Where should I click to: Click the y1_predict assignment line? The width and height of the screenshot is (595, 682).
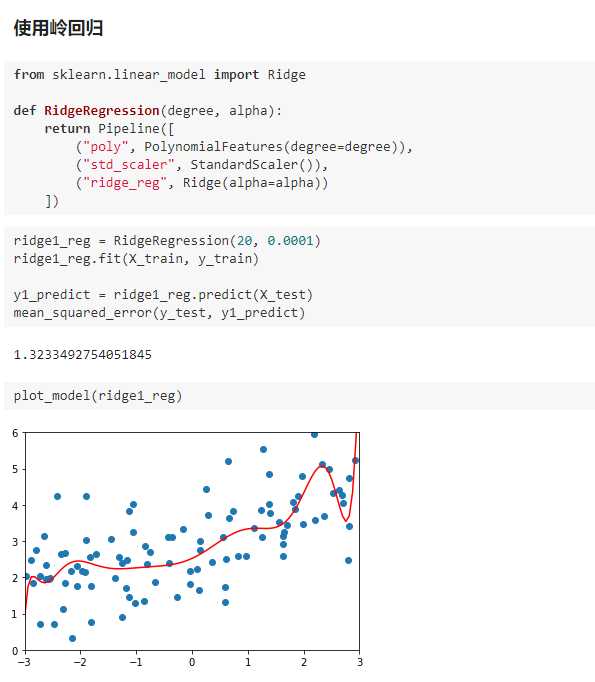pyautogui.click(x=163, y=295)
